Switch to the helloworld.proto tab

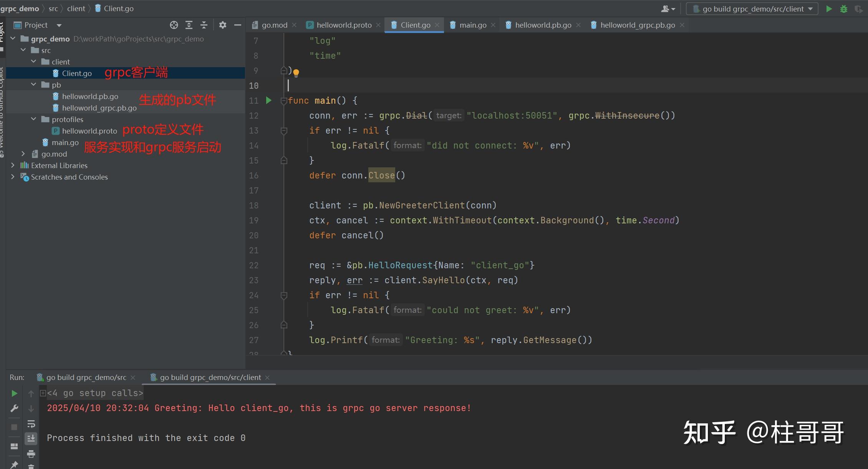[344, 25]
